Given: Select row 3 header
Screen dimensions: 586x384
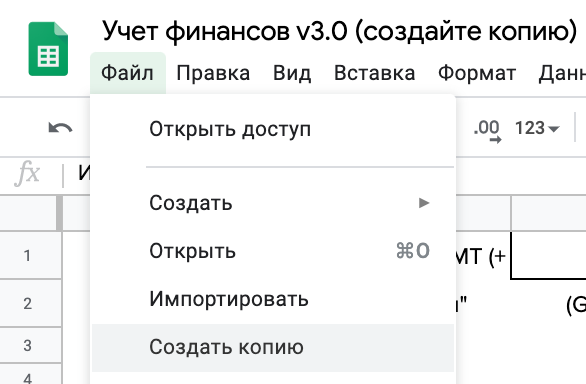Looking at the screenshot, I should [x=28, y=345].
